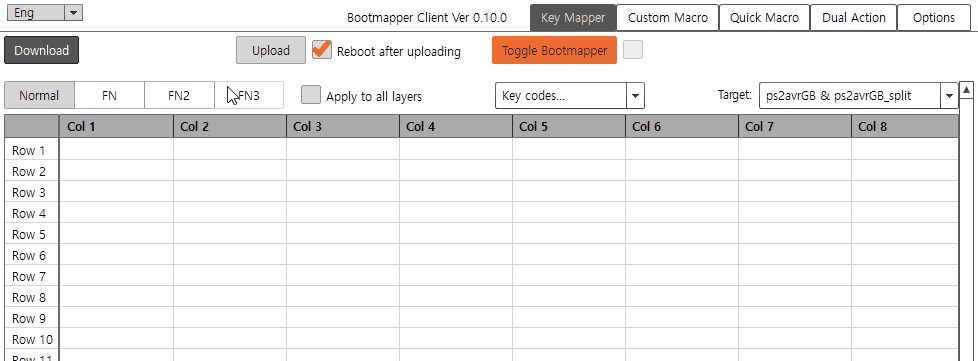The image size is (978, 361).
Task: Click the Upload button
Action: pos(271,51)
